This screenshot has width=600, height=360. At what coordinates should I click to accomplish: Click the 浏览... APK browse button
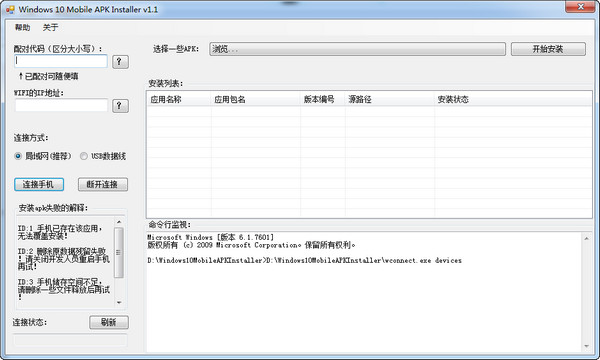pos(357,49)
